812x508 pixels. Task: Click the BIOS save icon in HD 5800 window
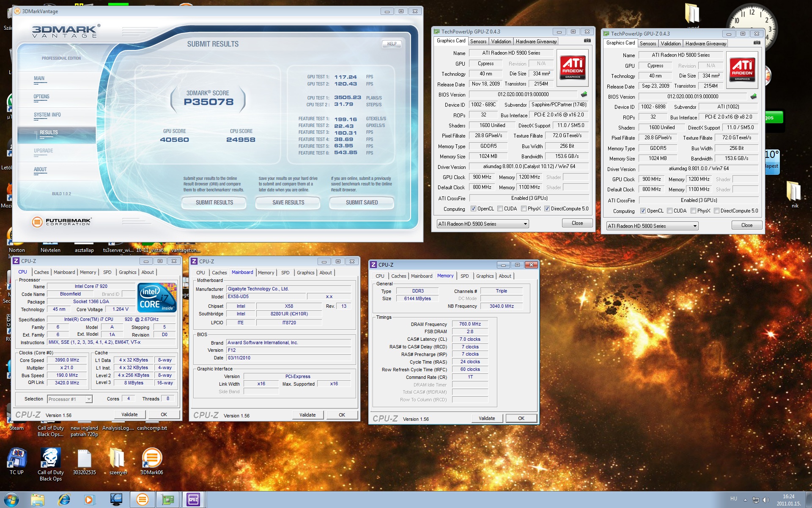754,97
